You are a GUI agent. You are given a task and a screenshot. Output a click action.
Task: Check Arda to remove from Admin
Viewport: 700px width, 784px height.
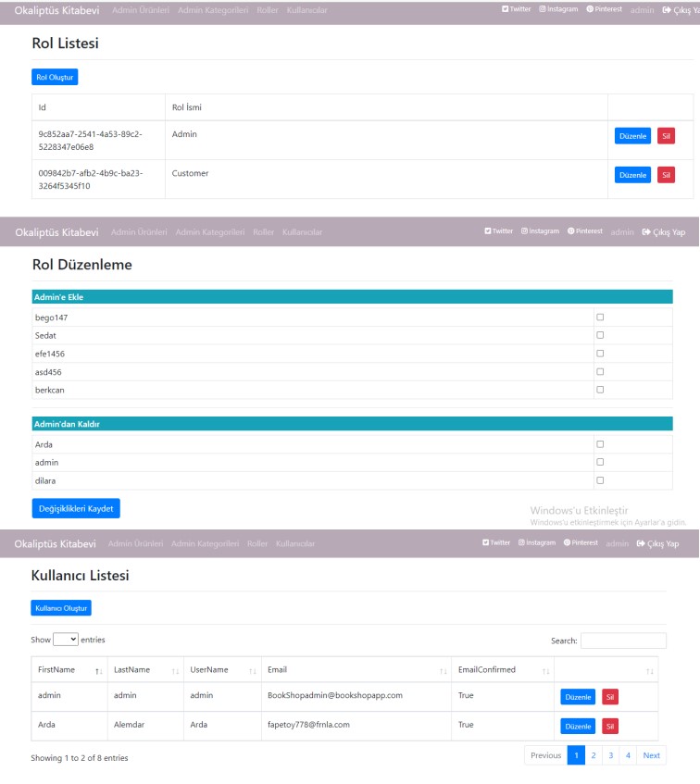[600, 444]
